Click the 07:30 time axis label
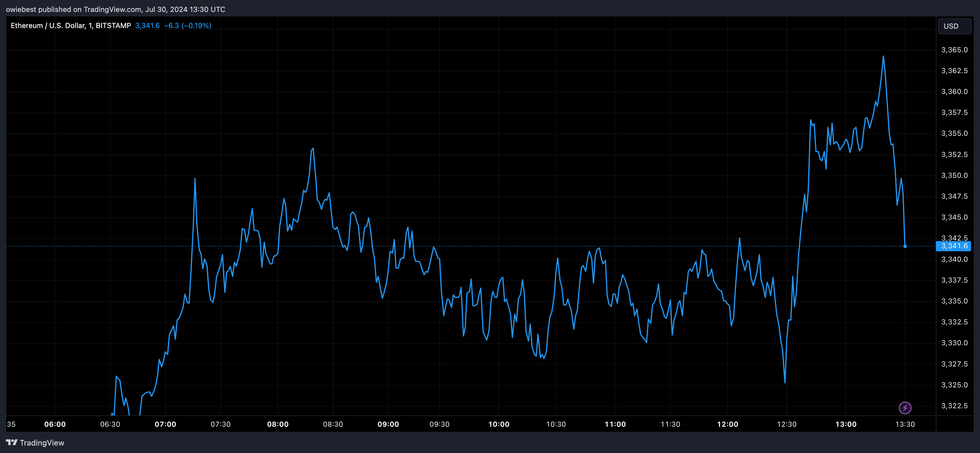Screen dimensions: 980x453 [221, 424]
